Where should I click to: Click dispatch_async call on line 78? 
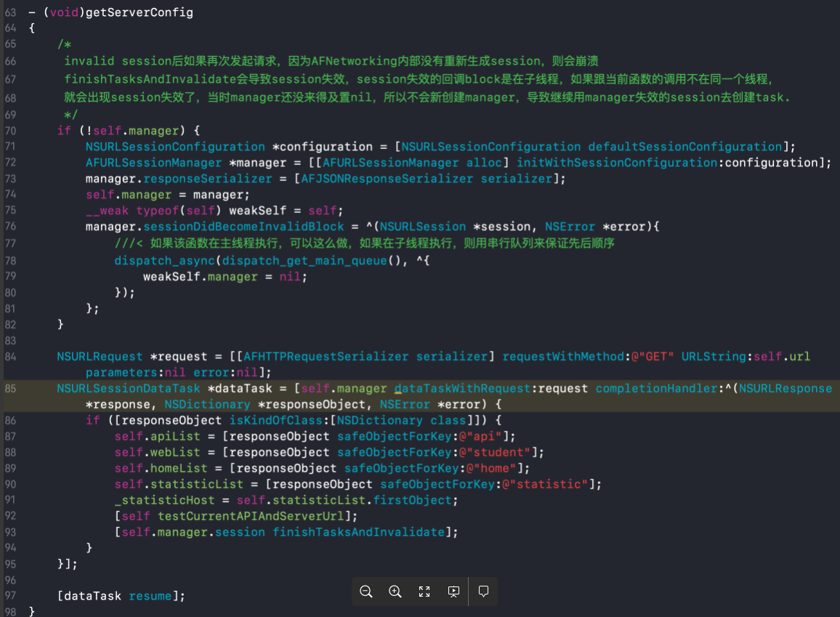[164, 261]
